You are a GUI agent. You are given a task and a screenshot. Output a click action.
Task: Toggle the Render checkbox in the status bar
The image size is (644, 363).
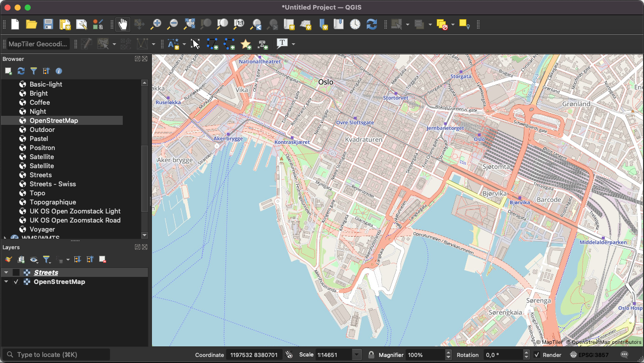click(x=537, y=355)
